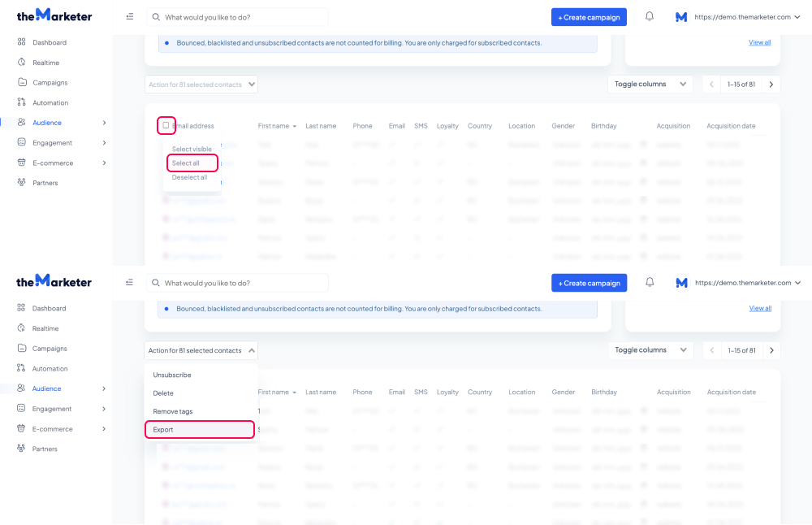Sort by First name in upper screenshot
812x525 pixels.
coord(277,126)
